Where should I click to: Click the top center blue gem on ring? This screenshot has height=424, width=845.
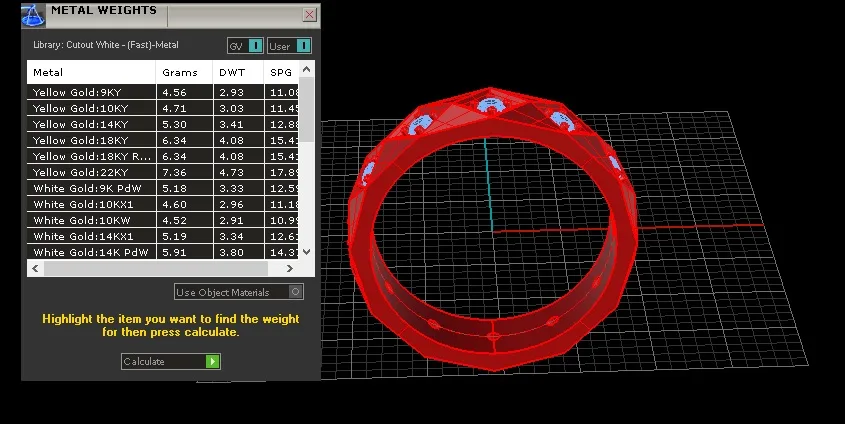click(x=491, y=105)
